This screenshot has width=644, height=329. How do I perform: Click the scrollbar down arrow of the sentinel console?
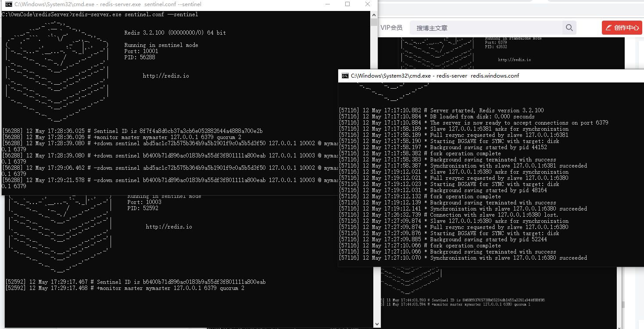click(x=377, y=323)
